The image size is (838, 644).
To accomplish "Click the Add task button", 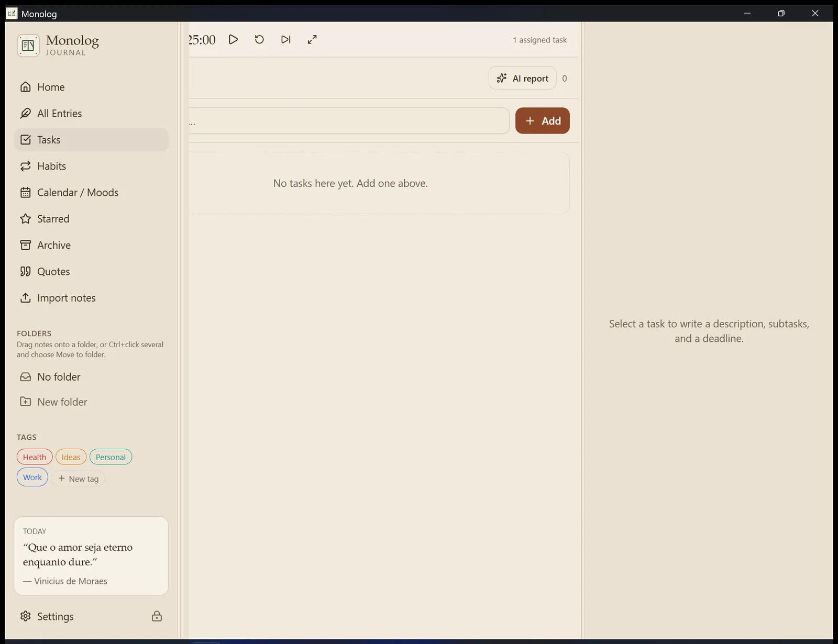I will (543, 121).
